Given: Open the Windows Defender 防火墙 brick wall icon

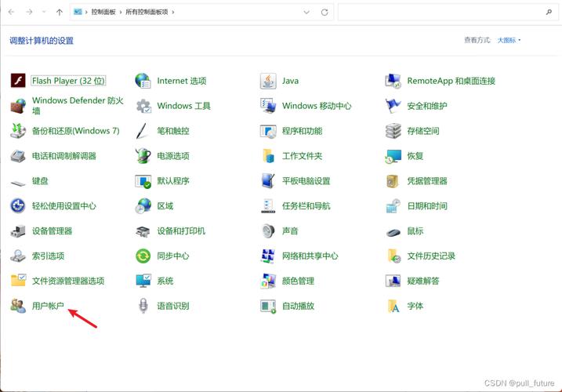Looking at the screenshot, I should tap(18, 106).
